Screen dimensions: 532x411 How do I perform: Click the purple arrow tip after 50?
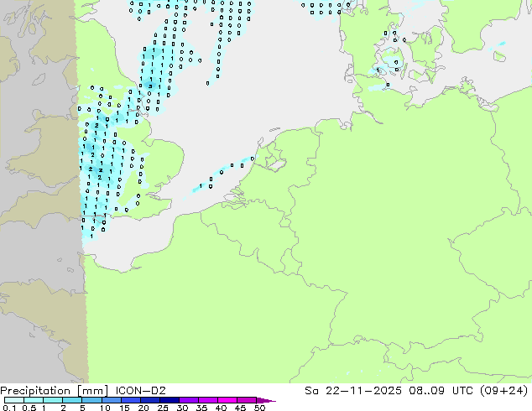click(x=266, y=400)
